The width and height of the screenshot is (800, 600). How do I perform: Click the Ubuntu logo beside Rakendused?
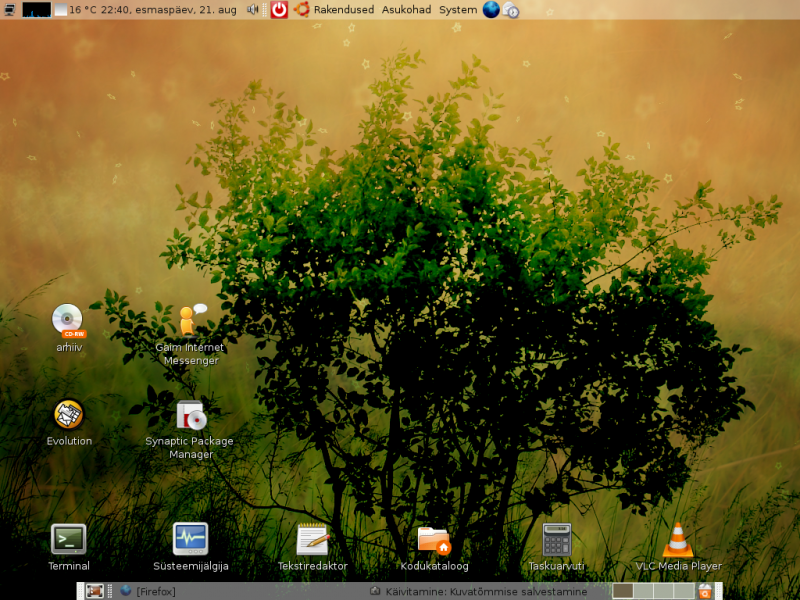pyautogui.click(x=302, y=9)
